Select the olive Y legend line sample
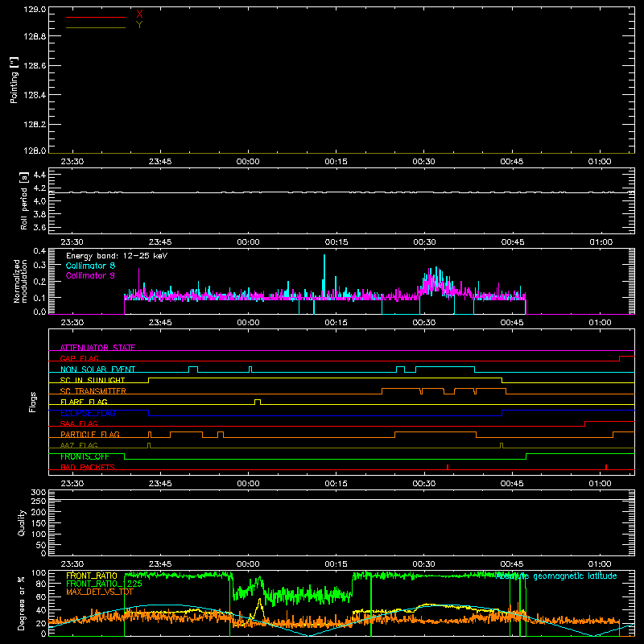The image size is (644, 644). pos(95,27)
